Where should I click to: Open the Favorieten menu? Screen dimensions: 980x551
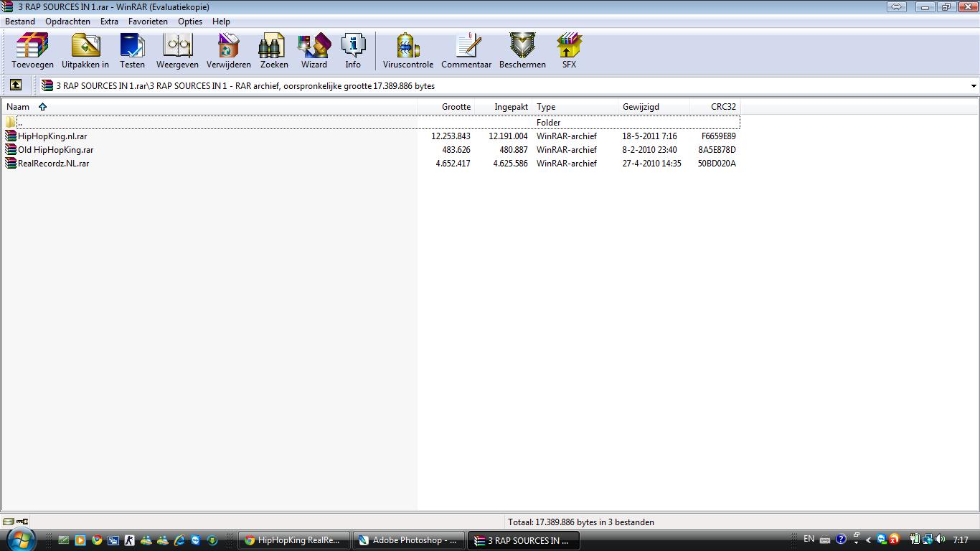(x=148, y=22)
